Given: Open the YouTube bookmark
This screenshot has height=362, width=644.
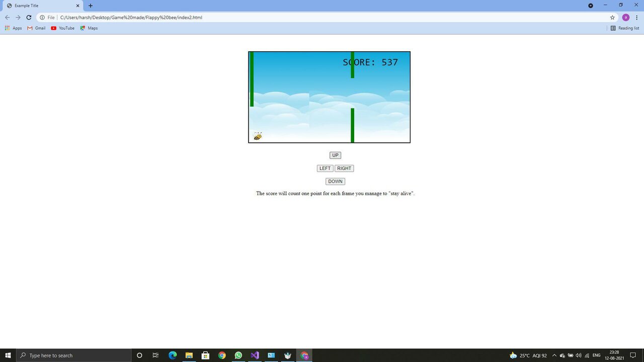Looking at the screenshot, I should [63, 28].
